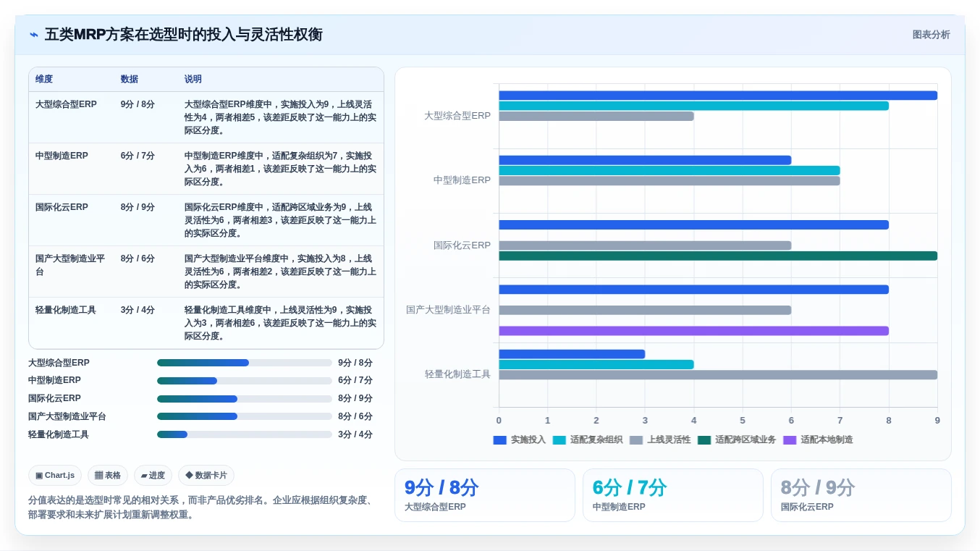Toggle 上线灵活性 legend swatch in chart
The width and height of the screenshot is (980, 551).
(636, 439)
